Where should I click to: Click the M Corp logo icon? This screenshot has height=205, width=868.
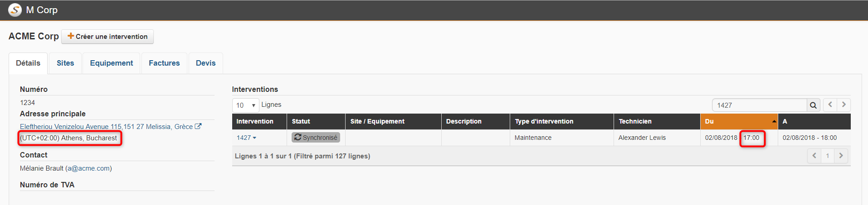pos(15,10)
